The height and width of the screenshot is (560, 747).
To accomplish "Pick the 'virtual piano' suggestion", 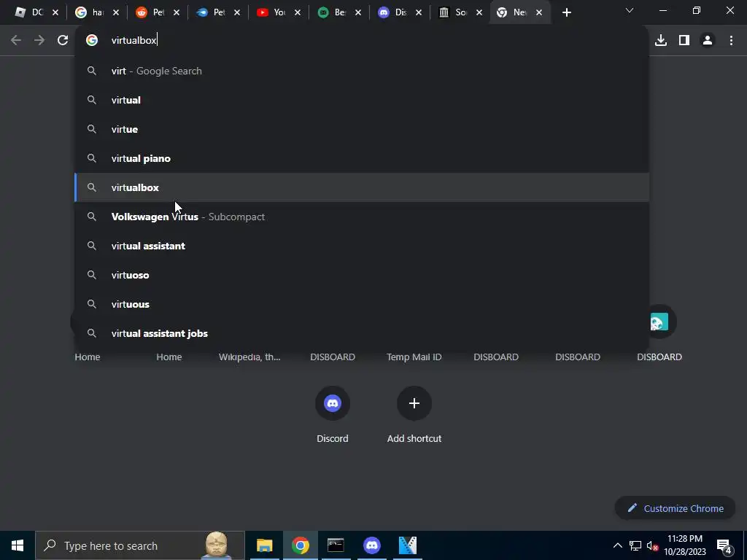I will (x=362, y=158).
